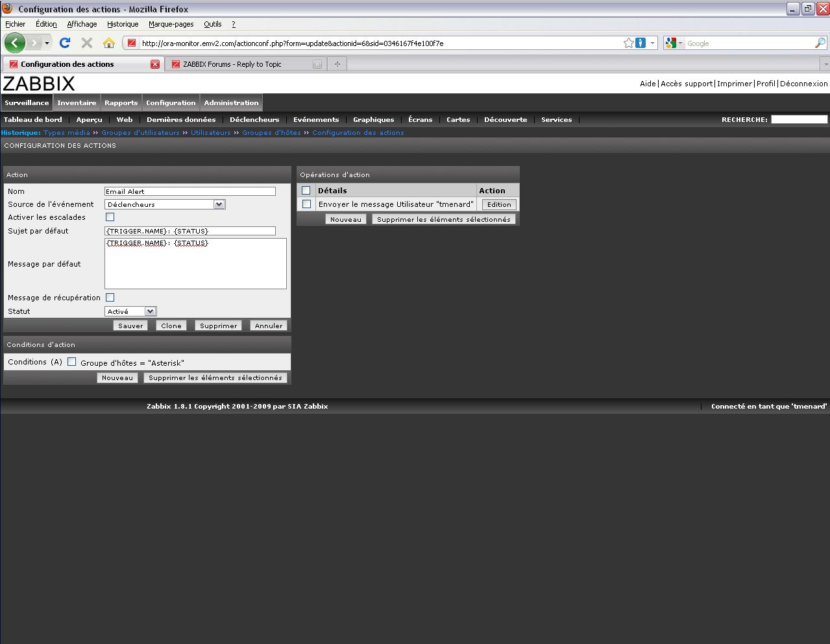The height and width of the screenshot is (644, 830).
Task: Reload the page with the refresh icon
Action: coord(64,43)
